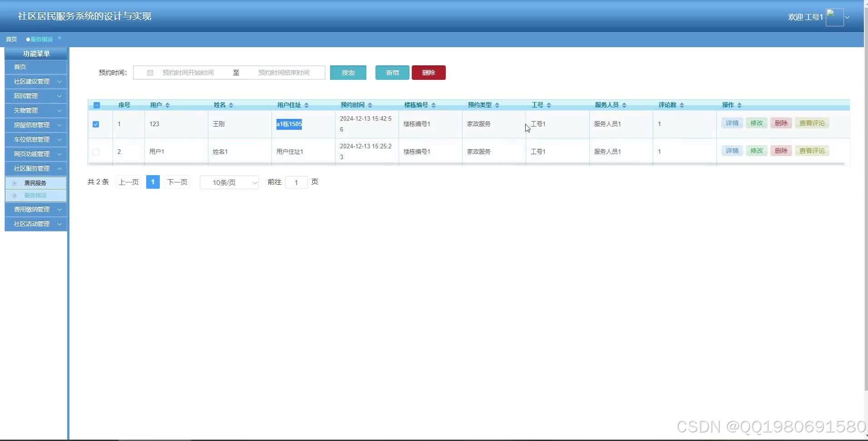868x441 pixels.
Task: Click the user avatar image
Action: 834,17
